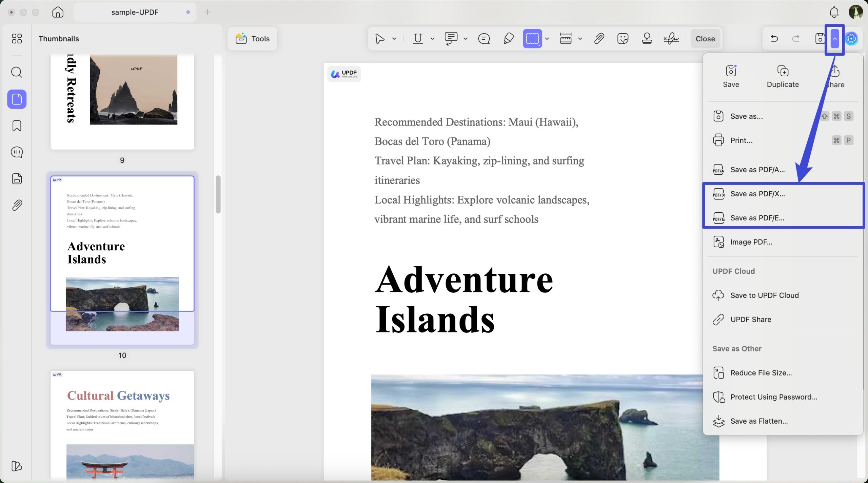Select the pencil drawing tool
Image resolution: width=868 pixels, height=483 pixels.
coord(508,39)
